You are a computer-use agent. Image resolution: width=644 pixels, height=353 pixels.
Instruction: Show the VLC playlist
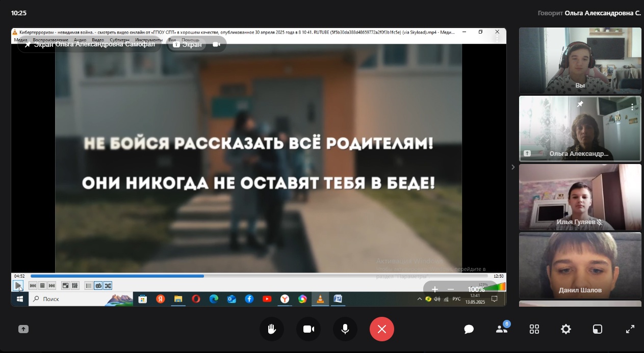pyautogui.click(x=89, y=286)
